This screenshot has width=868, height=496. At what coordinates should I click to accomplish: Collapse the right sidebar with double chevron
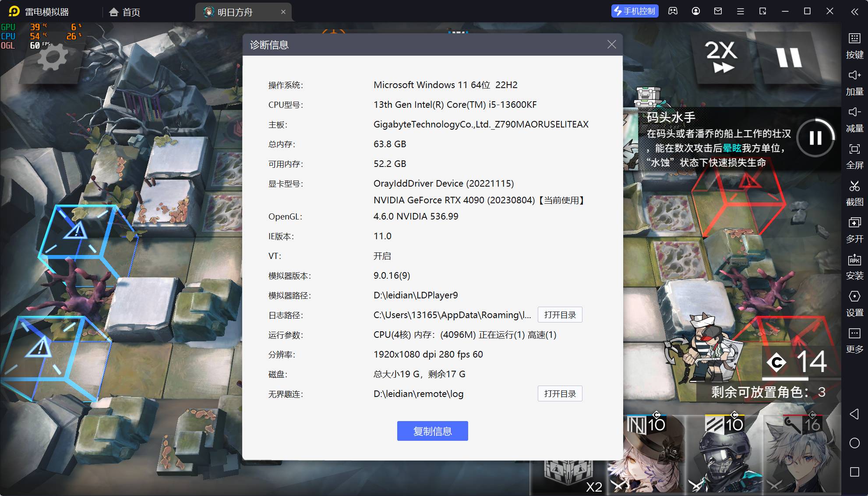[x=854, y=12]
